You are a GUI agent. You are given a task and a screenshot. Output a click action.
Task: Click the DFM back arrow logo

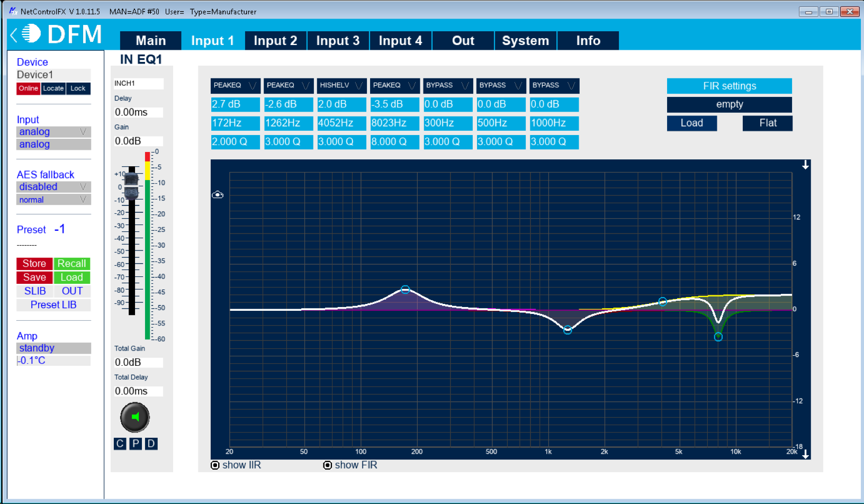14,35
